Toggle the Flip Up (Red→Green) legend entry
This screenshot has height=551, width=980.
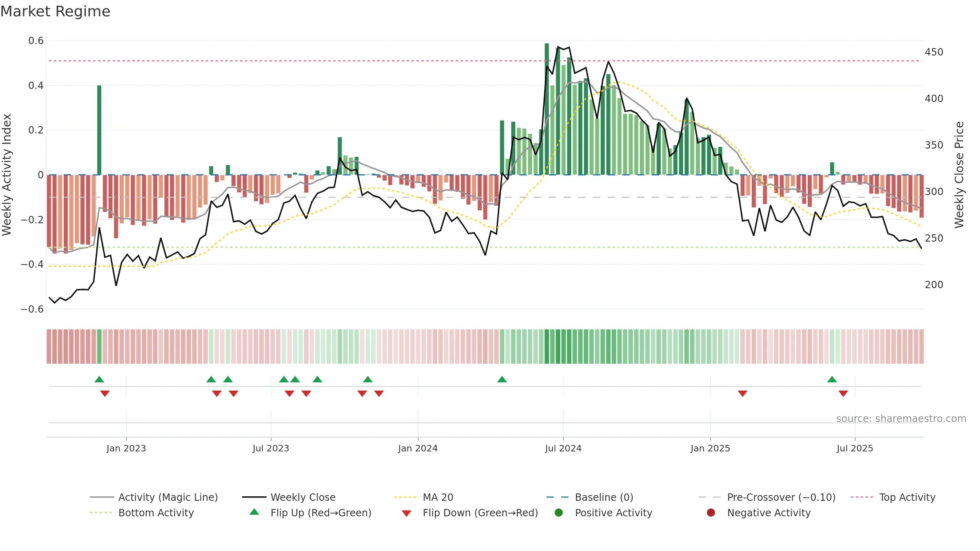pos(310,513)
